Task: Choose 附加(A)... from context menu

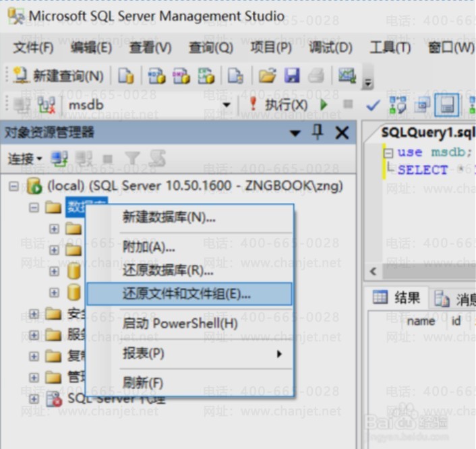Action: 189,247
